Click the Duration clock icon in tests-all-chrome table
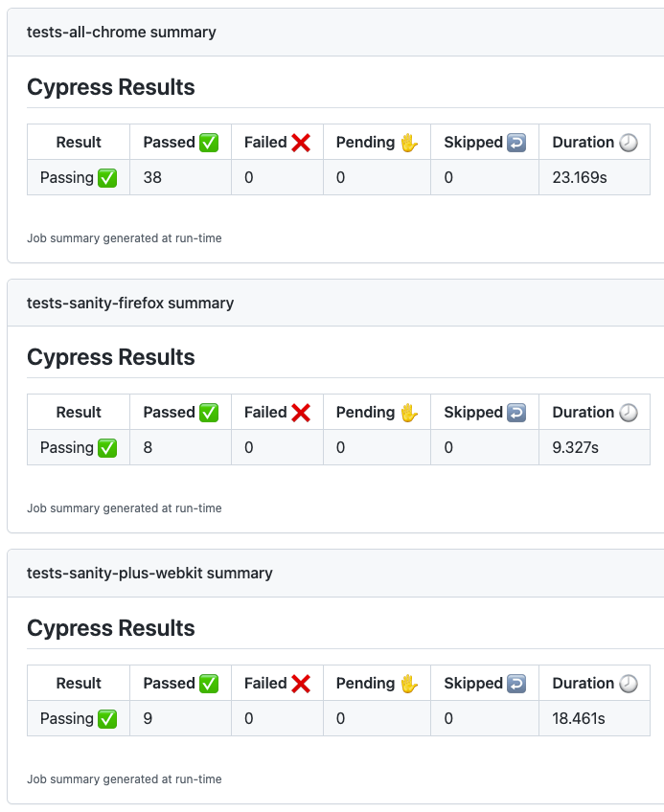The width and height of the screenshot is (664, 812). tap(629, 143)
